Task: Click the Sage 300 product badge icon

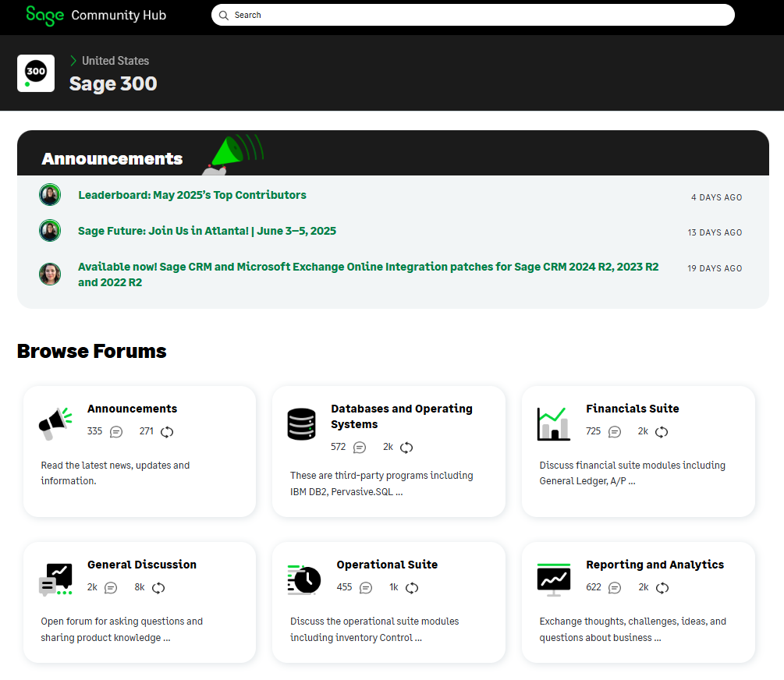Action: (36, 73)
